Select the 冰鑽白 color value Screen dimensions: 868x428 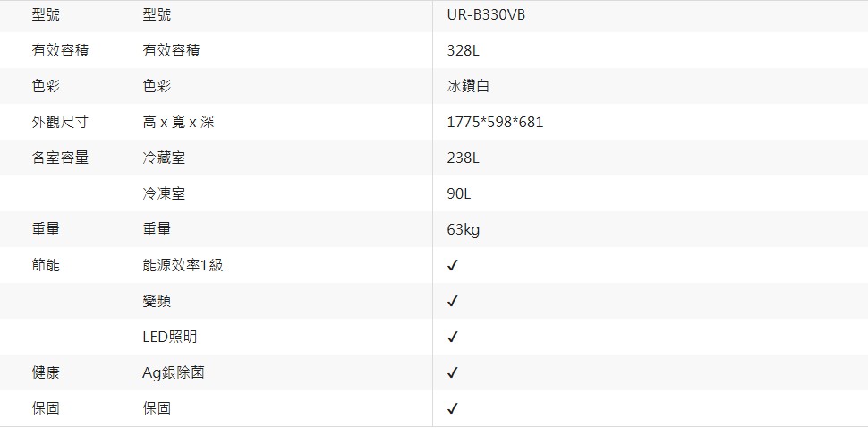[x=468, y=87]
